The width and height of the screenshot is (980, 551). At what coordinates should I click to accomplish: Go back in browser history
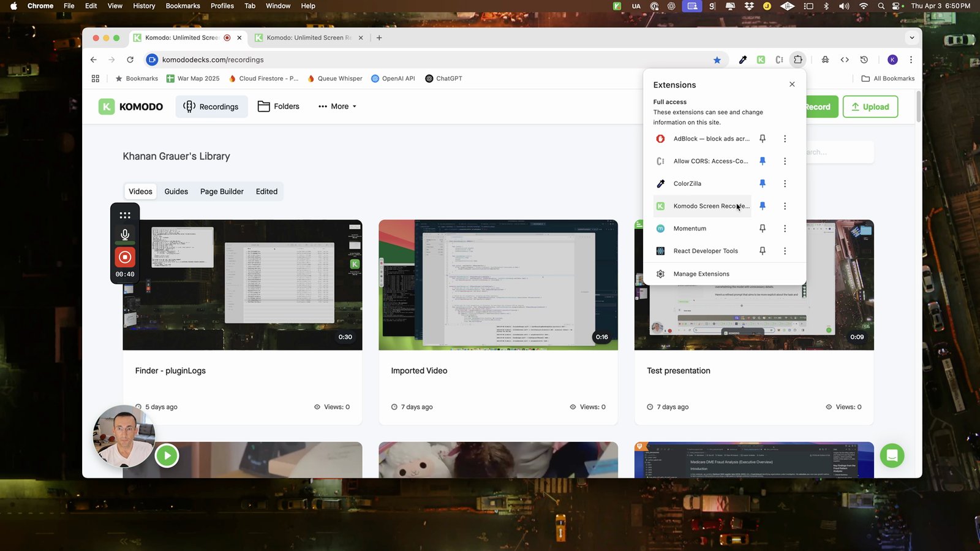(x=93, y=59)
